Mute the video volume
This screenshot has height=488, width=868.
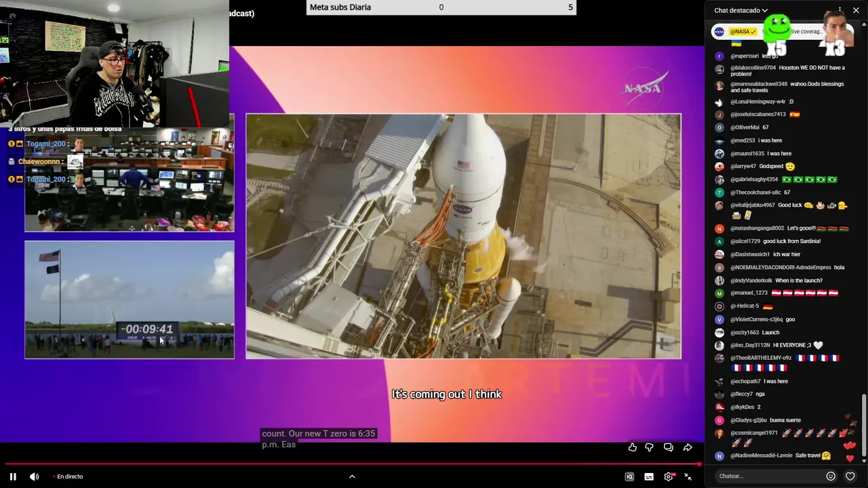tap(35, 476)
